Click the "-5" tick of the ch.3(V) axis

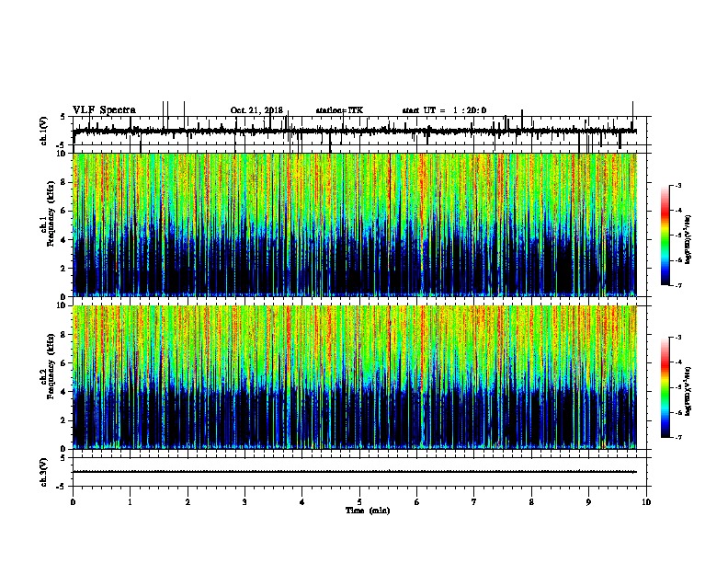63,487
